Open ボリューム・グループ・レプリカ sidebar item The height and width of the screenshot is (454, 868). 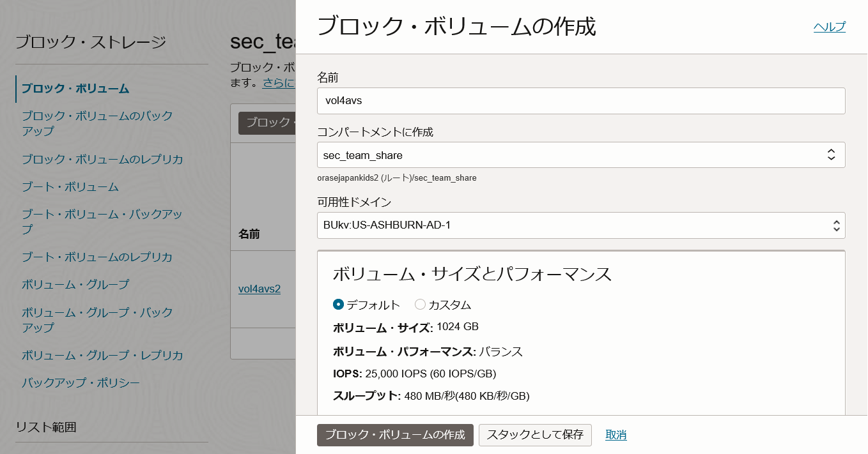coord(102,356)
